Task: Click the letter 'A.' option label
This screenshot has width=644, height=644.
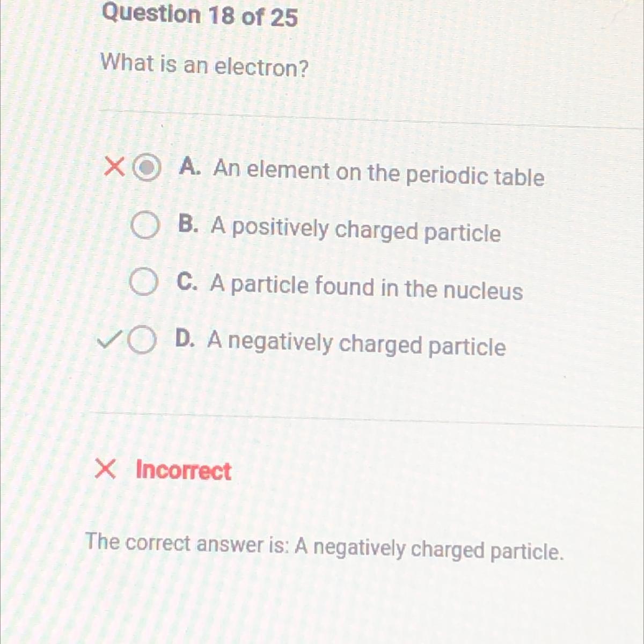Action: (191, 168)
